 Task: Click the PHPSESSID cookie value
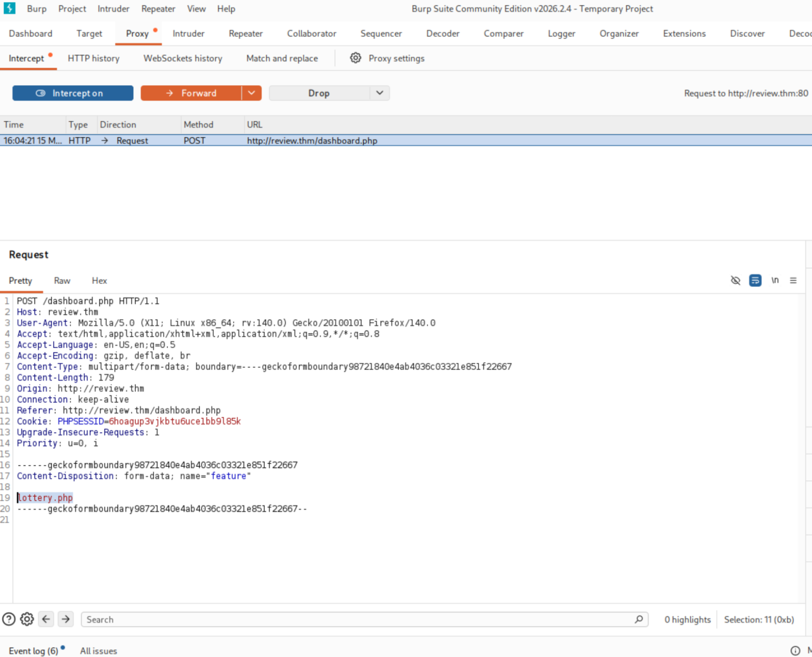[x=175, y=421]
